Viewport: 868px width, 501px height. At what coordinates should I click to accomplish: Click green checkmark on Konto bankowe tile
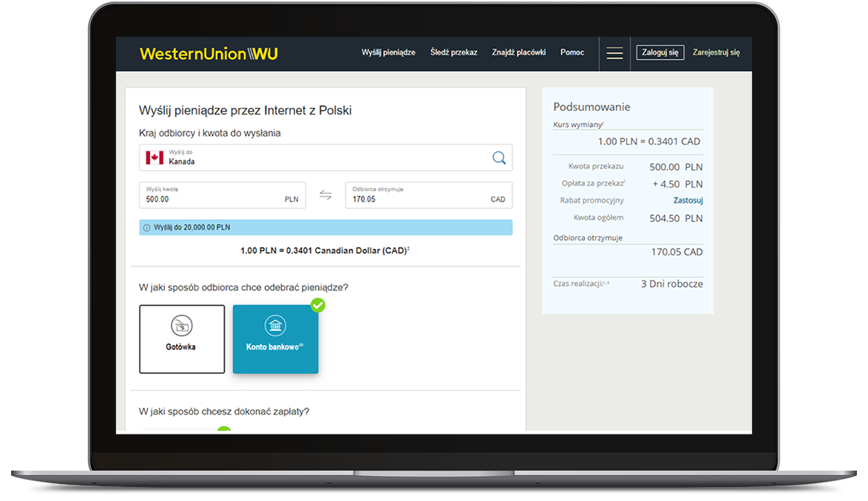[x=318, y=305]
